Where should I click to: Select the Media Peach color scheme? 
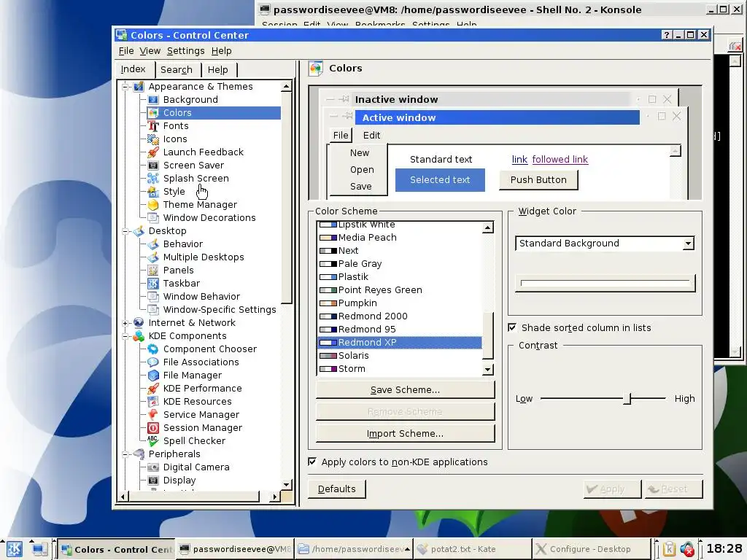pos(400,237)
